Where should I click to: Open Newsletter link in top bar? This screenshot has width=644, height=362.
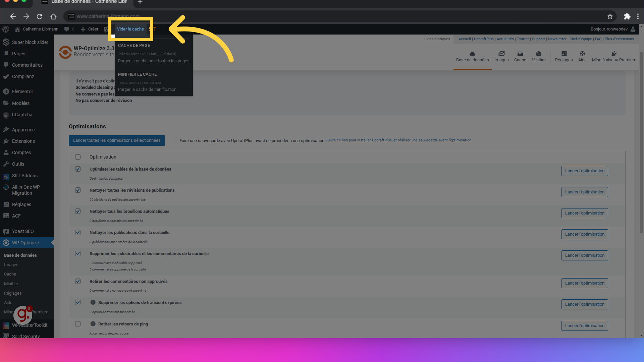[557, 39]
